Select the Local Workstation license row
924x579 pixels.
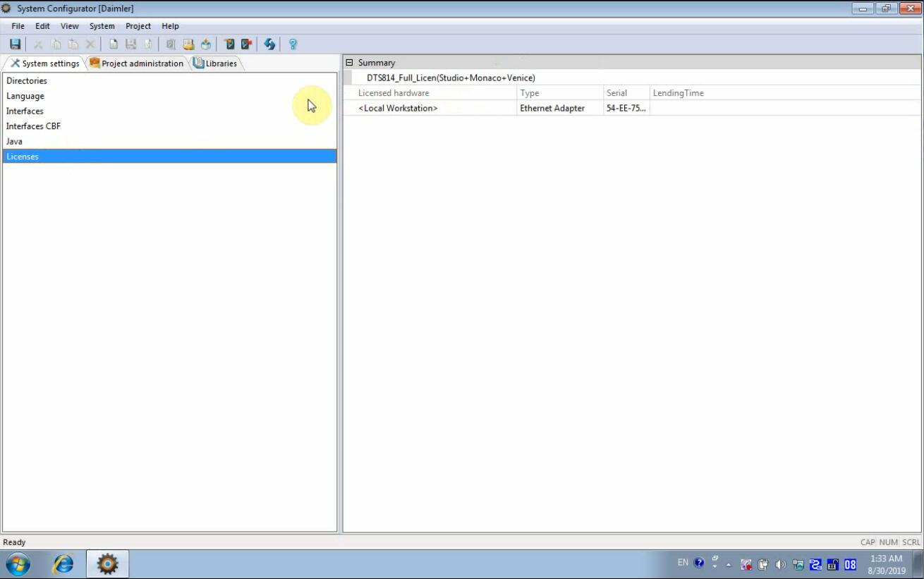(398, 109)
